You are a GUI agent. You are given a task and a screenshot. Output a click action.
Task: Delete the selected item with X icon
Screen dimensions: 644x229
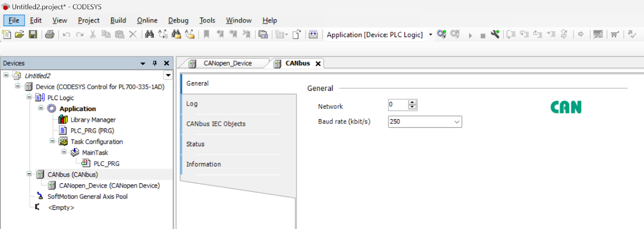(133, 34)
